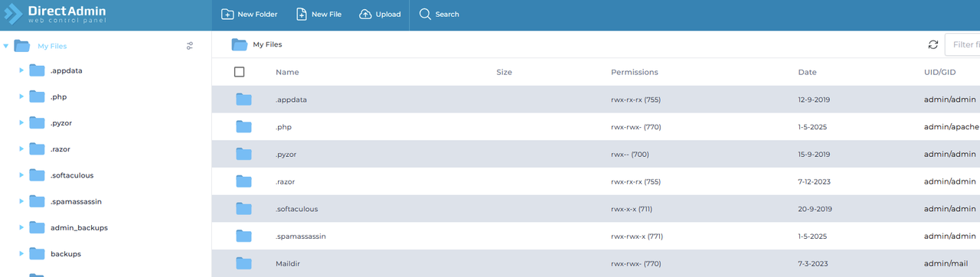Click the My Files breadcrumb folder icon

pos(240,44)
